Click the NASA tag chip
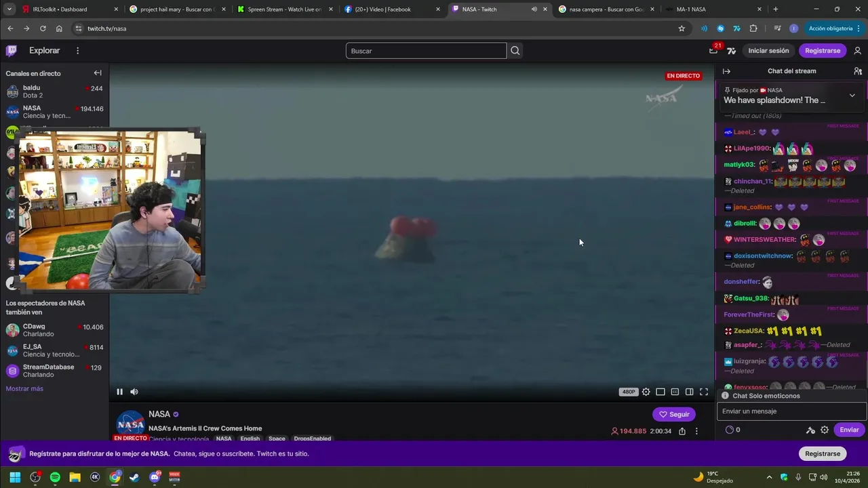The image size is (868, 488). click(224, 439)
